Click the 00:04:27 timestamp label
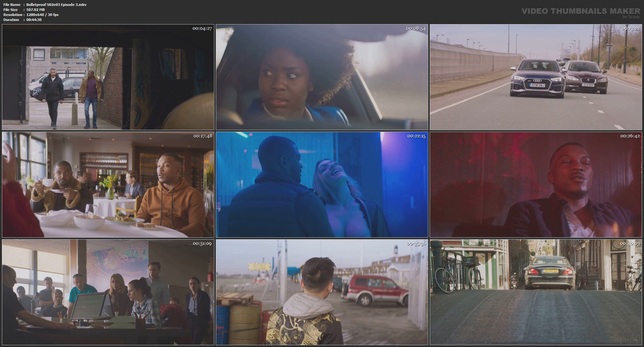 (202, 28)
